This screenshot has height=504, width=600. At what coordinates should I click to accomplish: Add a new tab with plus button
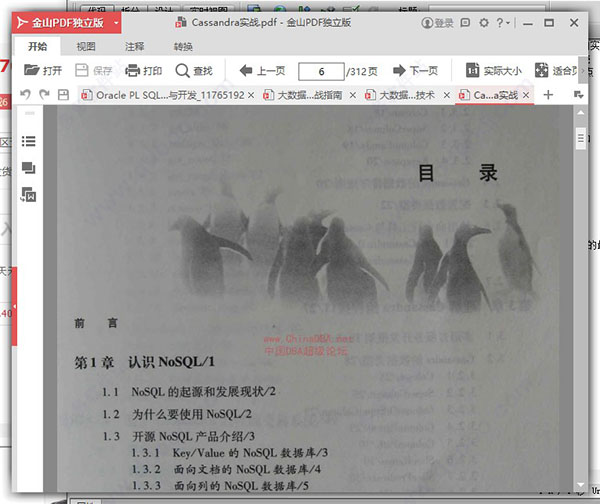point(548,95)
